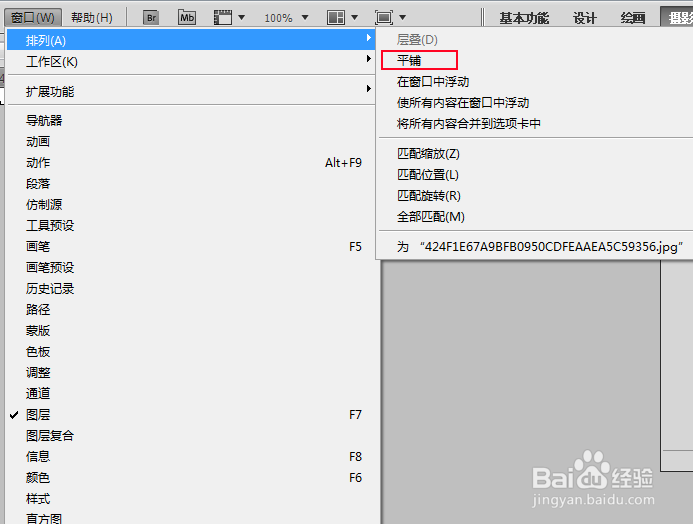Expand the 排列(A) submenu
The width and height of the screenshot is (693, 524).
click(x=191, y=40)
